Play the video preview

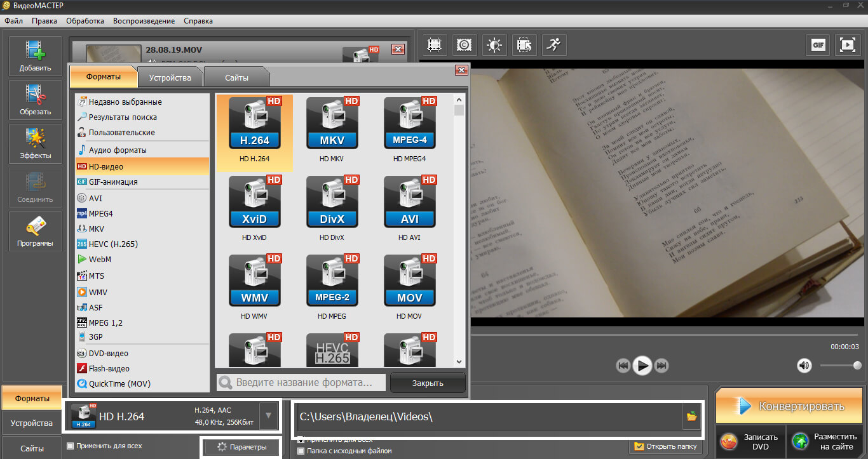click(642, 365)
